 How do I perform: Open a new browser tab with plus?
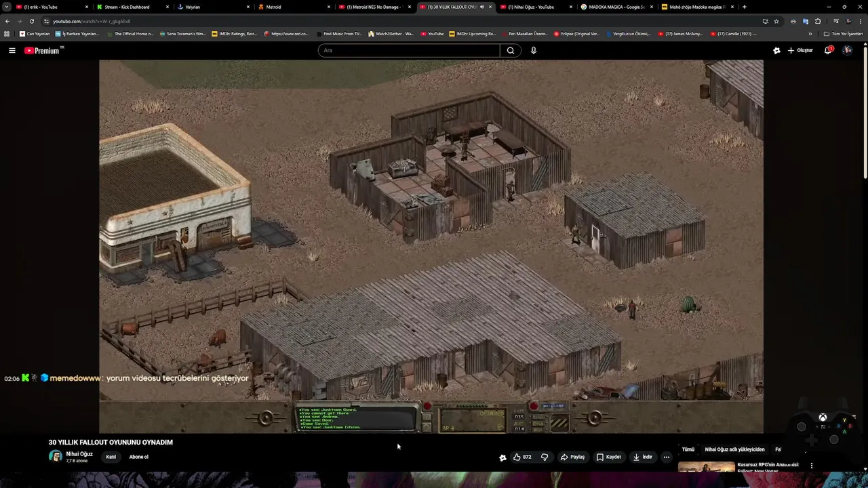coord(745,7)
